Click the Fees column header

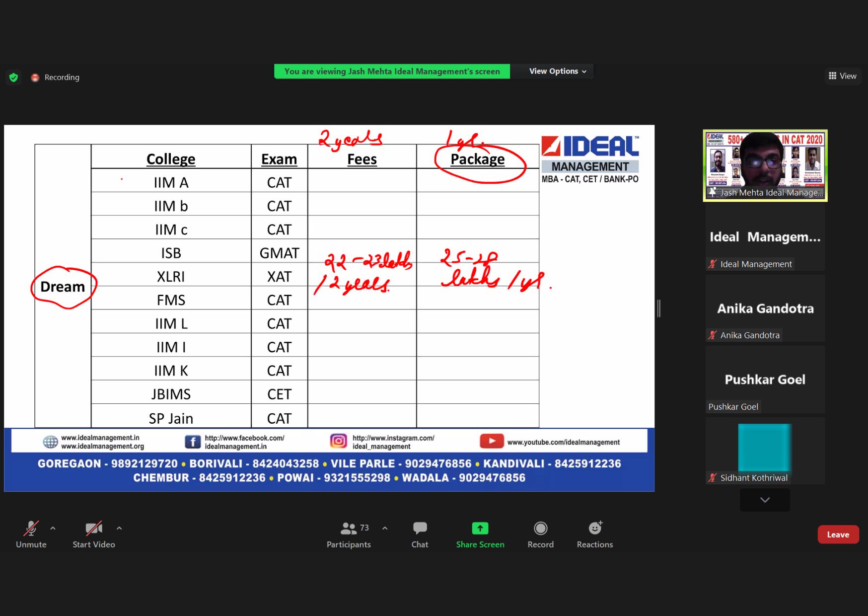pos(362,159)
